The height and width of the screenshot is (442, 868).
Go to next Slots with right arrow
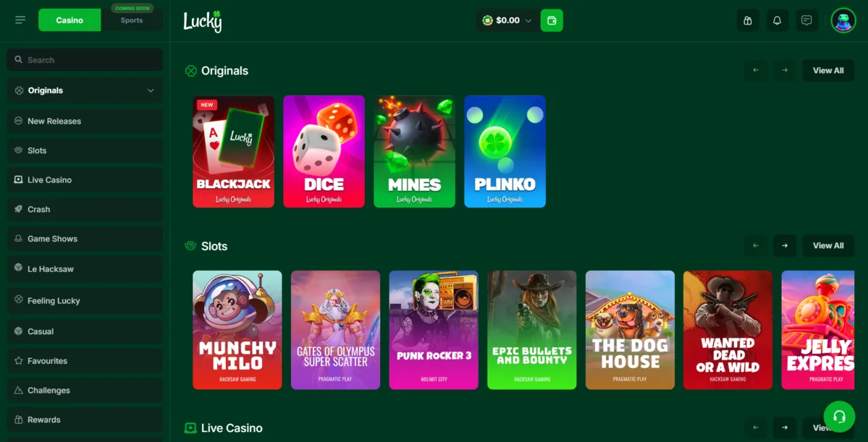(x=785, y=246)
